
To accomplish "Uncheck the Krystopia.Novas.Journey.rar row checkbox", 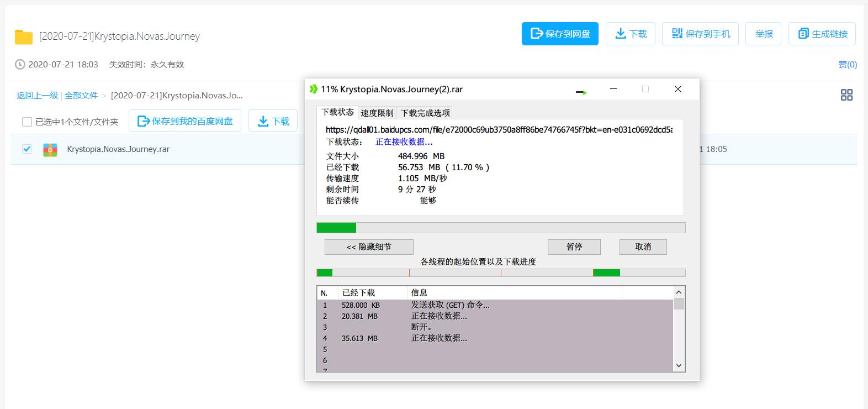I will pos(27,149).
